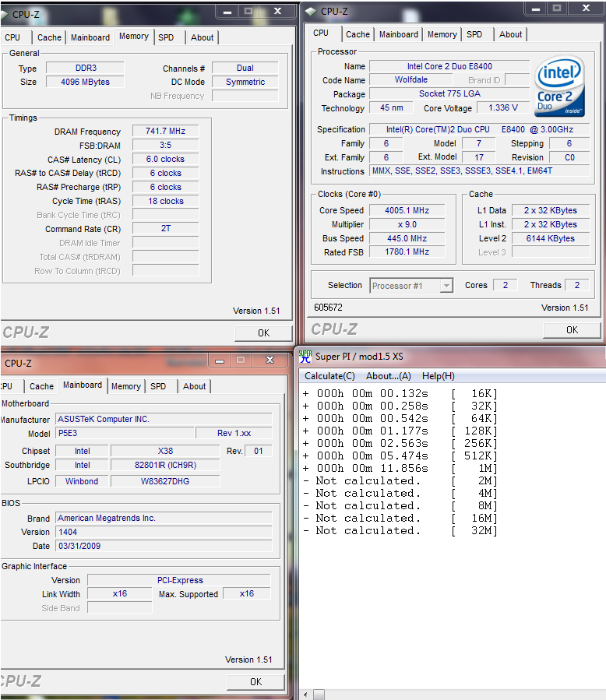The image size is (606, 700).
Task: Click the American Megatrends Inc. BIOS brand
Action: click(x=164, y=519)
